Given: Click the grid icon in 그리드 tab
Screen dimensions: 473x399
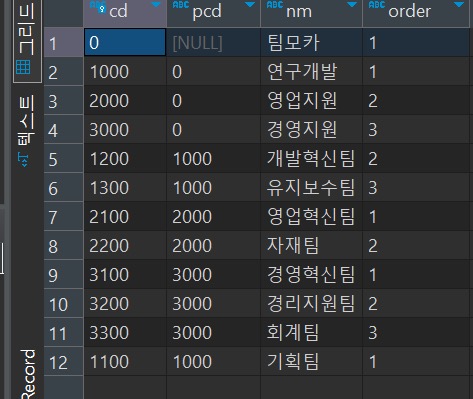Looking at the screenshot, I should pyautogui.click(x=23, y=67).
